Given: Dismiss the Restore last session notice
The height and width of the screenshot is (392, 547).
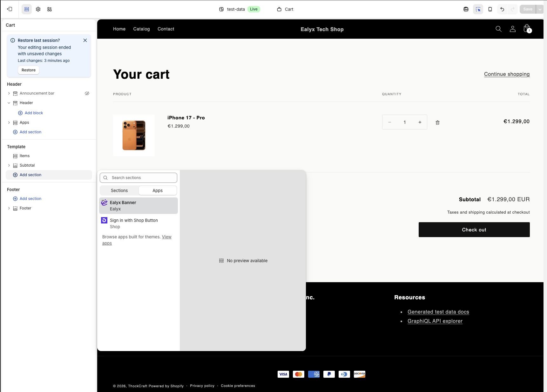Looking at the screenshot, I should 85,40.
